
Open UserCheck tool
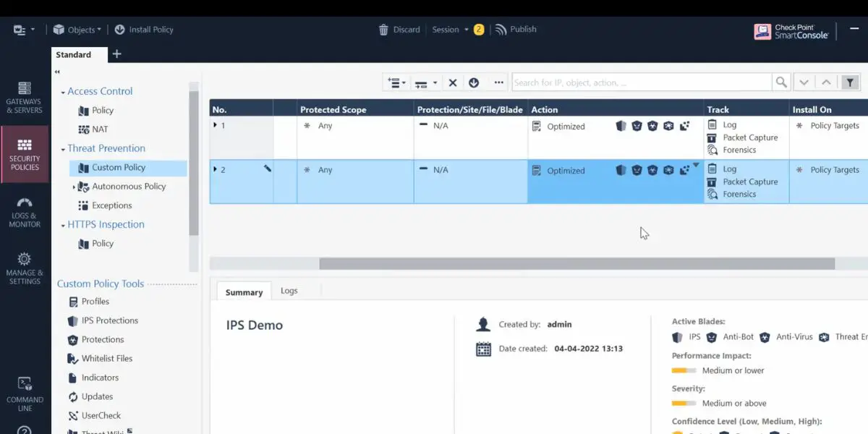point(94,415)
